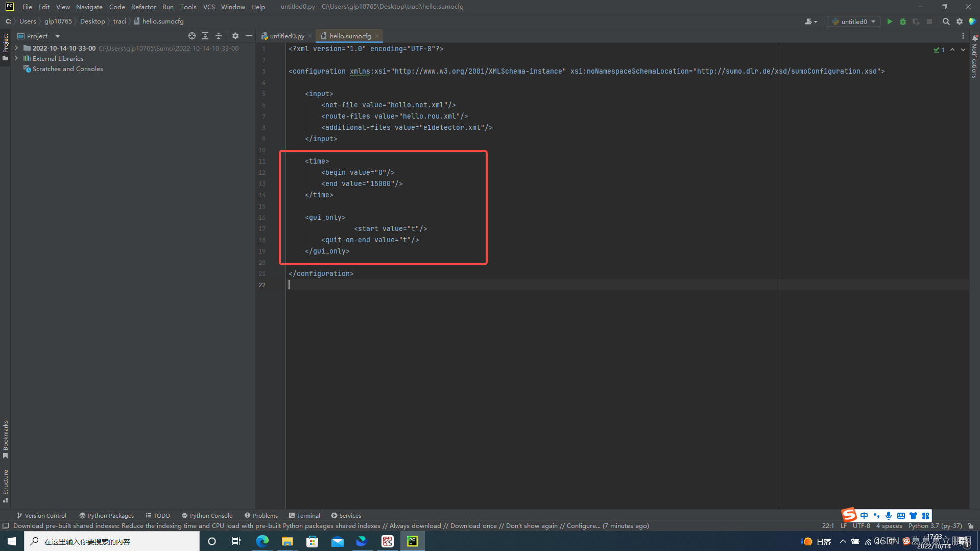Click the 22:1 cursor position indicator
The image size is (980, 551).
point(828,526)
